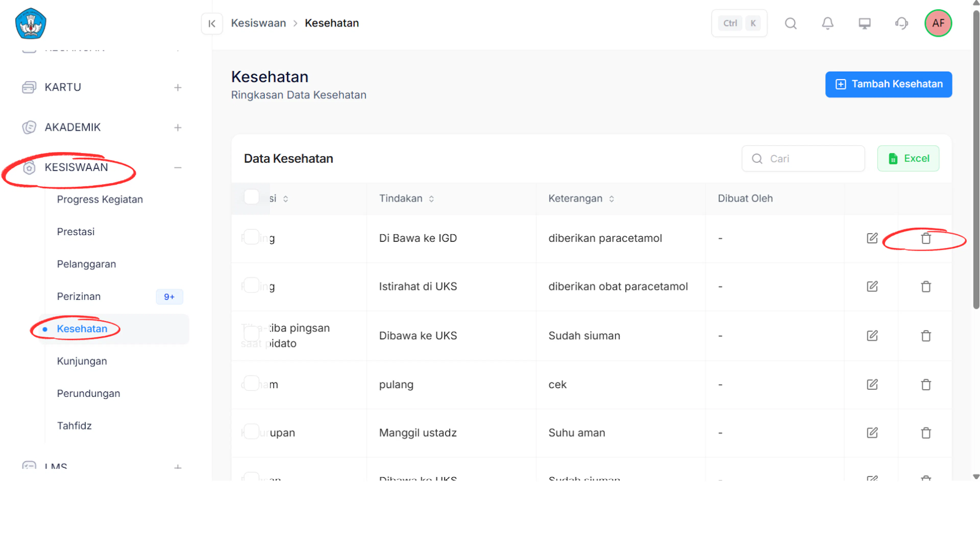Image resolution: width=980 pixels, height=551 pixels.
Task: Delete the 'Istirahat di UKS' record
Action: pyautogui.click(x=926, y=286)
